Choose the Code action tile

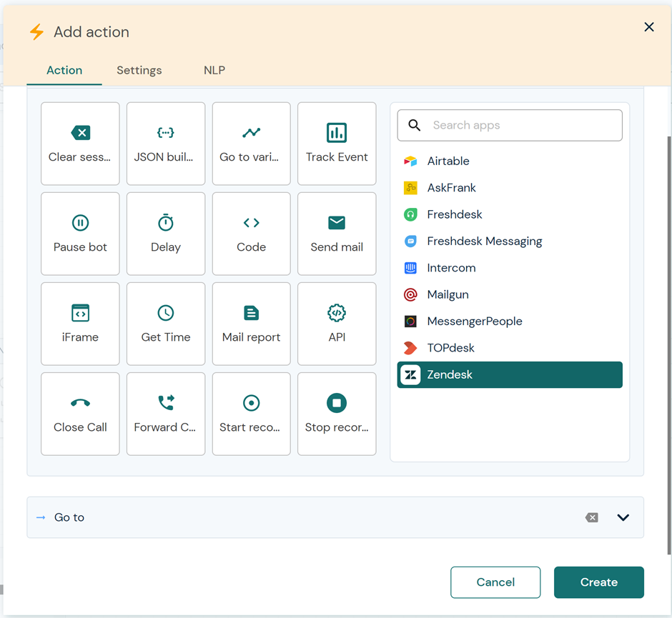(x=251, y=234)
